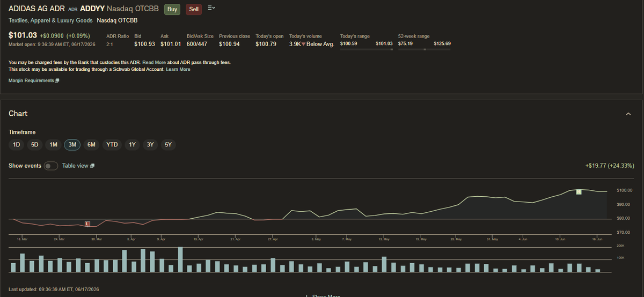Click the ADR badge next to company name

[x=73, y=9]
